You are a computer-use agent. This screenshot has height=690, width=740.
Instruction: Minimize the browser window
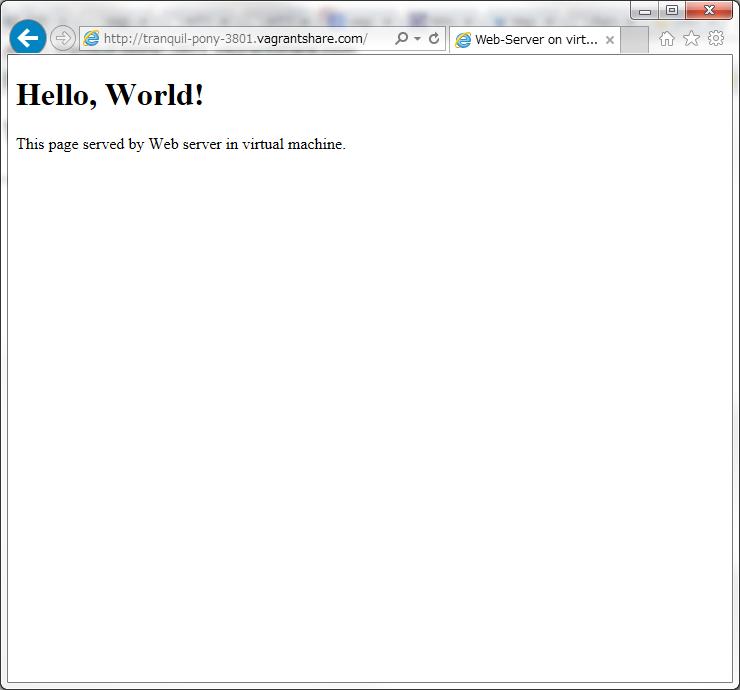pyautogui.click(x=645, y=11)
